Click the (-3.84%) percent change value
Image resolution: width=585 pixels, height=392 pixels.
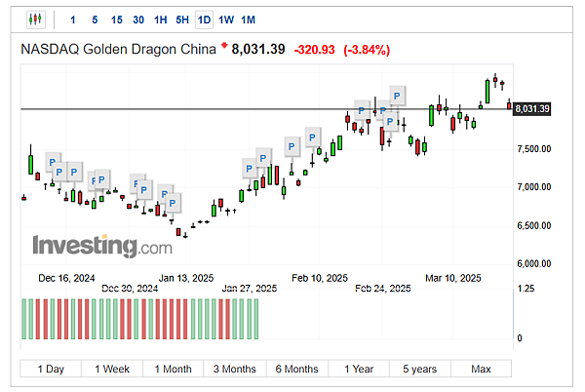pyautogui.click(x=367, y=50)
